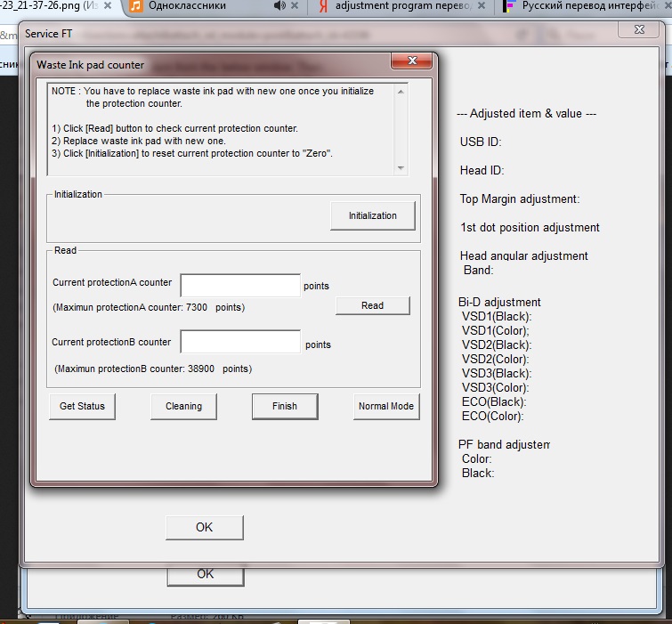Viewport: 672px width, 624px height.
Task: Click the 'Band:' label
Action: click(479, 271)
